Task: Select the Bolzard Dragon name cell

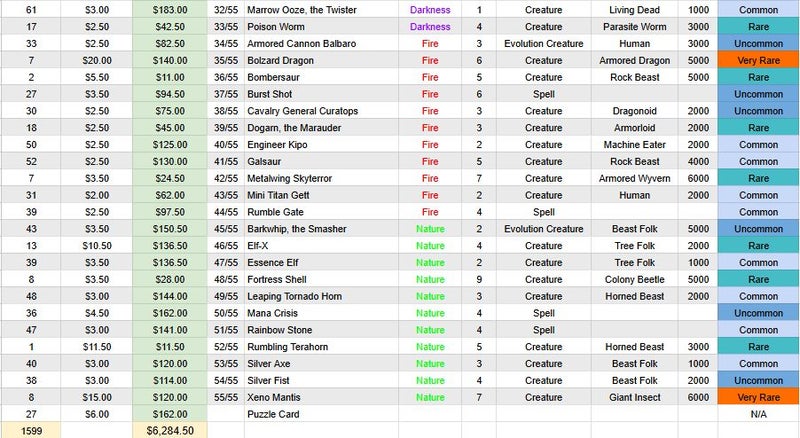Action: point(321,60)
